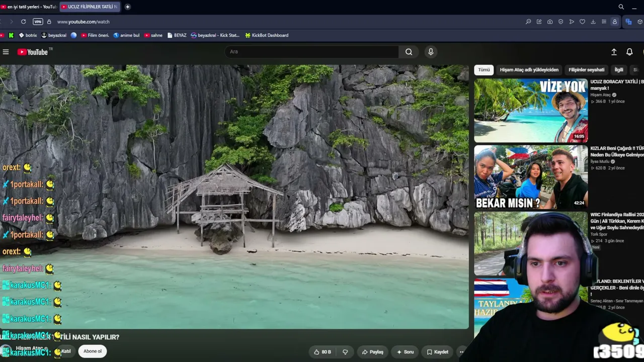Image resolution: width=644 pixels, height=362 pixels.
Task: Open a new browser tab
Action: pos(127,7)
